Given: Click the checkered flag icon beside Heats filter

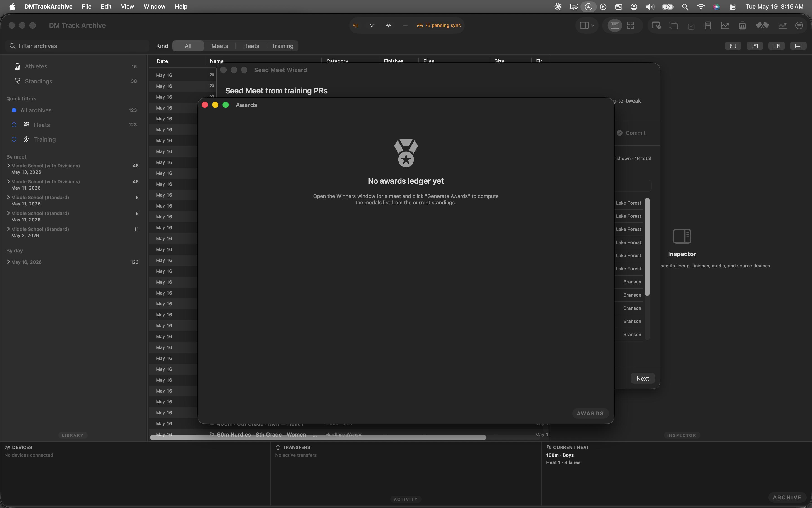Looking at the screenshot, I should [x=26, y=125].
